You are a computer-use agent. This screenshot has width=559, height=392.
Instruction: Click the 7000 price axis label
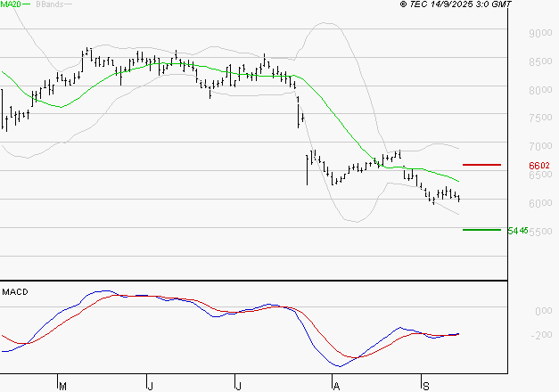coord(540,146)
